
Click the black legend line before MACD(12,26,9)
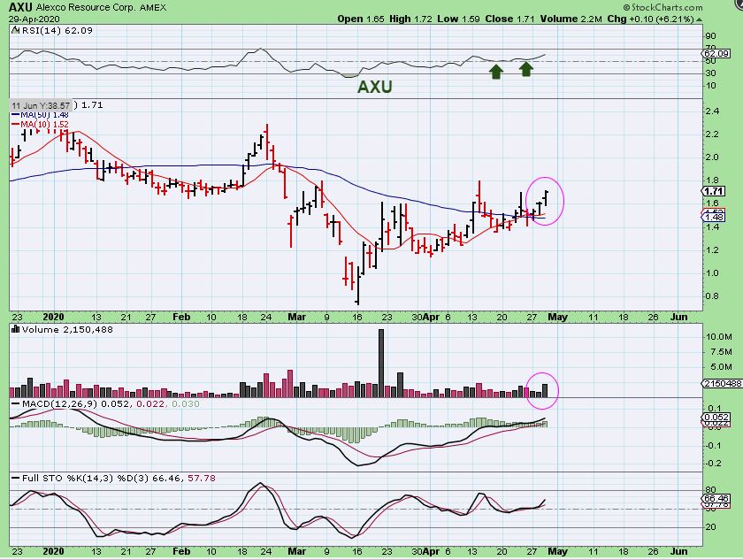16,404
